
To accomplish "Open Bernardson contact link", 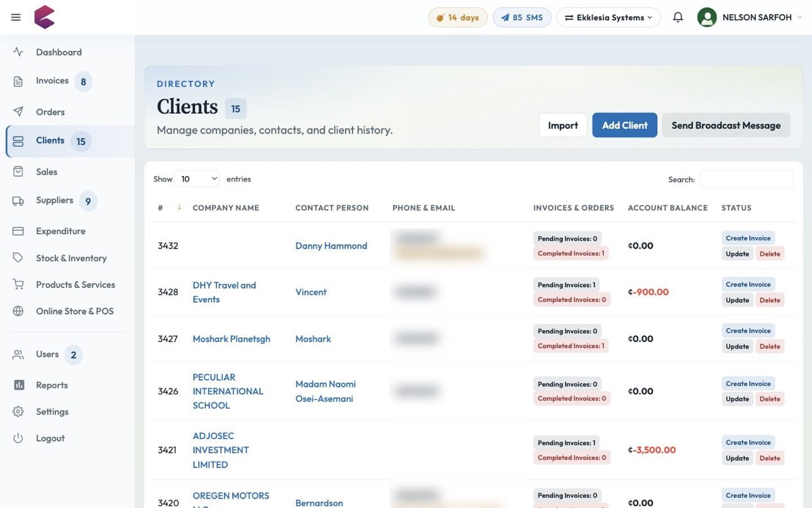I will pyautogui.click(x=319, y=503).
